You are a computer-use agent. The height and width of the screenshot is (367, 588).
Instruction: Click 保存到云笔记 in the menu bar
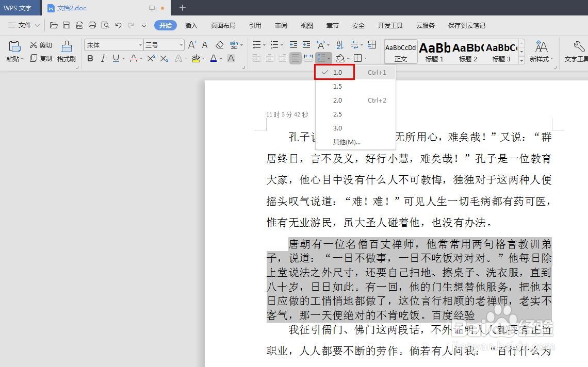(x=466, y=25)
